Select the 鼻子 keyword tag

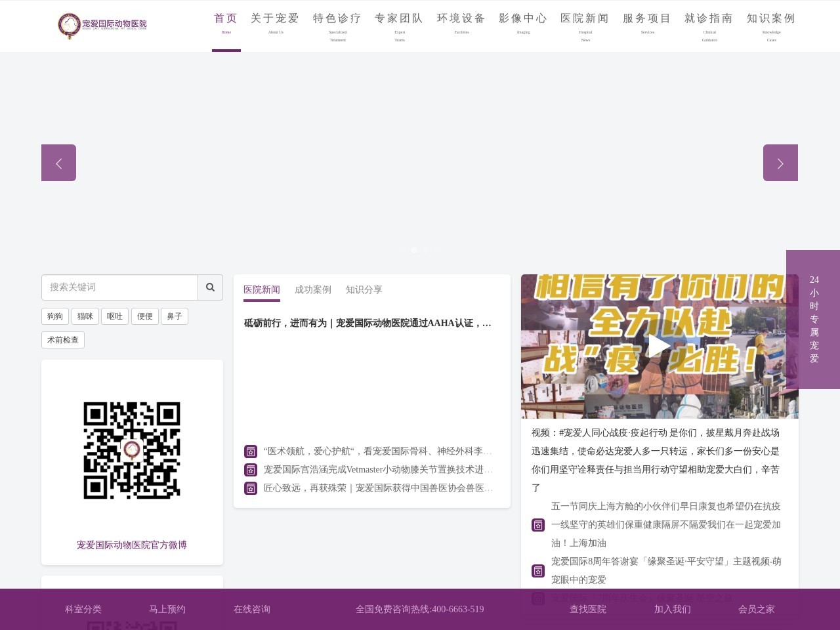coord(175,316)
